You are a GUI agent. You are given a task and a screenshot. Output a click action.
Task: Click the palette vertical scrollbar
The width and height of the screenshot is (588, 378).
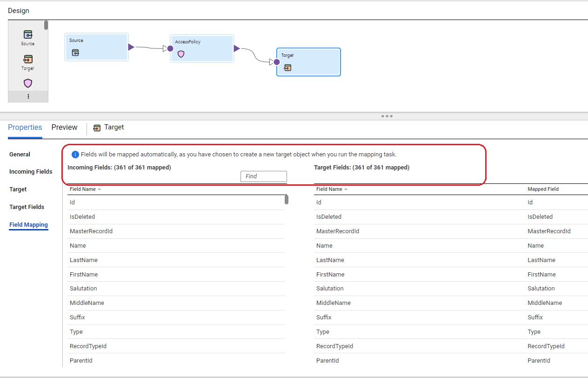[x=46, y=25]
